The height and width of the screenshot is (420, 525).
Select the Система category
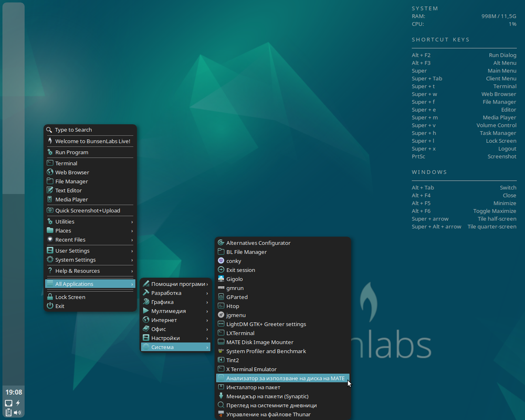[x=176, y=347]
